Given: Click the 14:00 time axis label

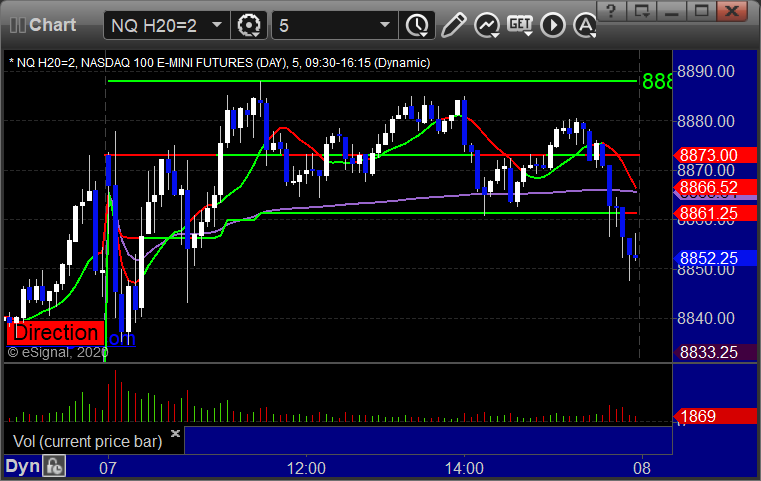Looking at the screenshot, I should pyautogui.click(x=464, y=468).
